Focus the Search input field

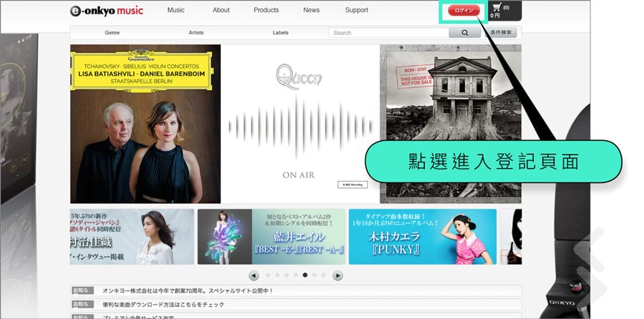388,33
